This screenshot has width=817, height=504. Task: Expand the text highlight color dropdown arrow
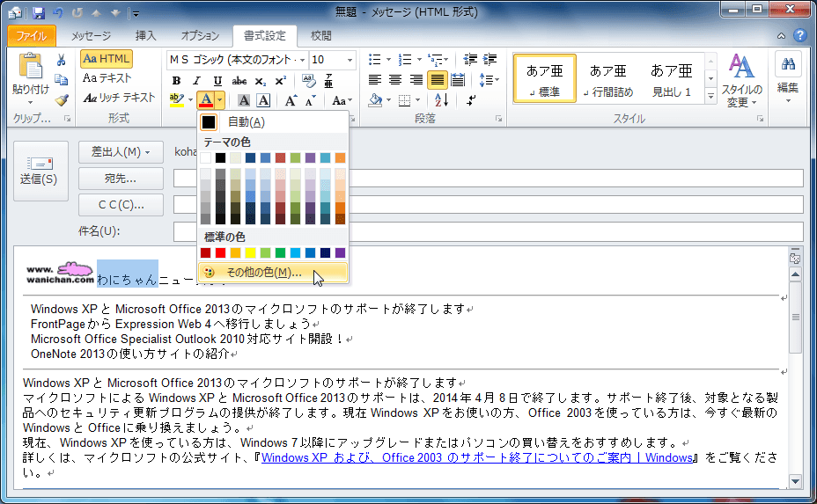point(191,100)
